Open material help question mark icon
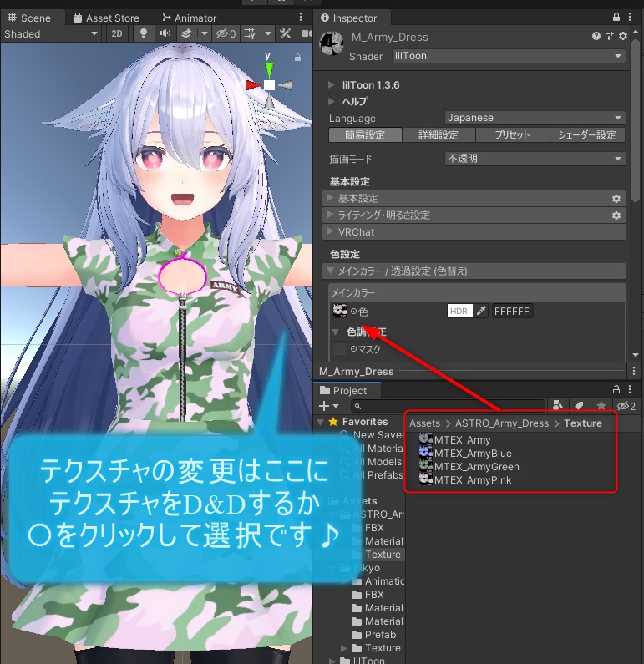Viewport: 644px width, 664px height. tap(596, 36)
